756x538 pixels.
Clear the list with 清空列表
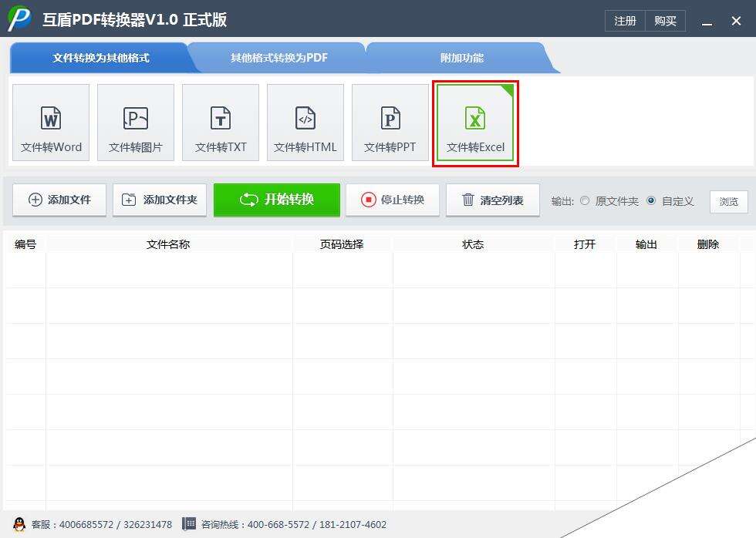pyautogui.click(x=493, y=200)
